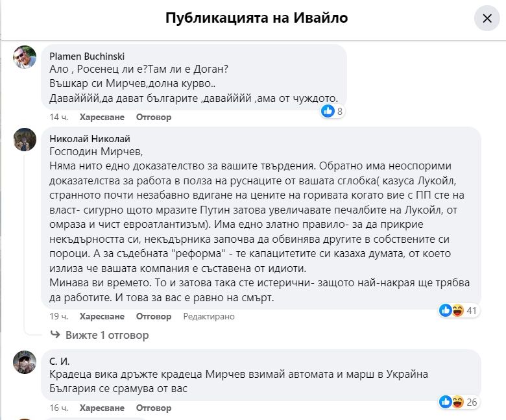506x420 pixels.
Task: Close the post dialog with the X button
Action: click(x=487, y=18)
